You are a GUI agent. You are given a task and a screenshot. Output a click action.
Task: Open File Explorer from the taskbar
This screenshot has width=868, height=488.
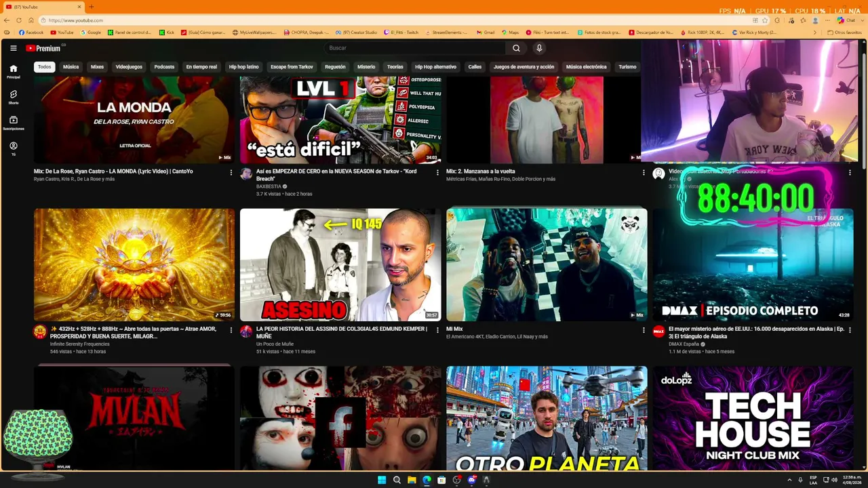(412, 480)
